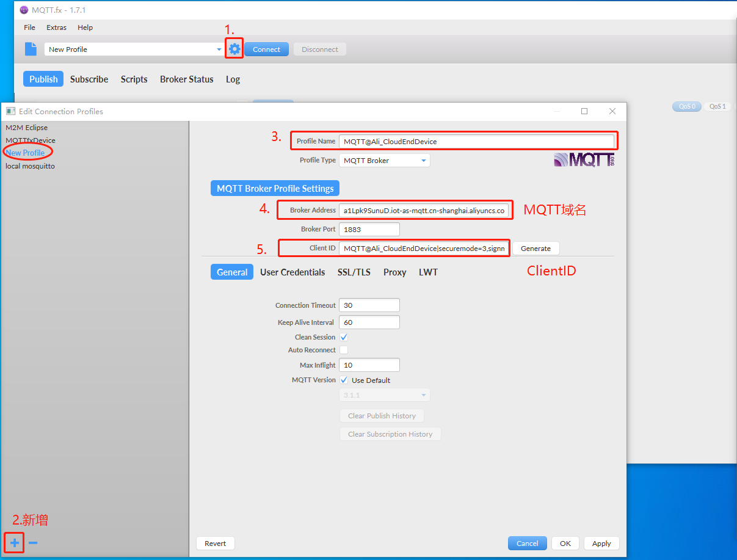Switch to Log tab
This screenshot has width=737, height=560.
[233, 79]
